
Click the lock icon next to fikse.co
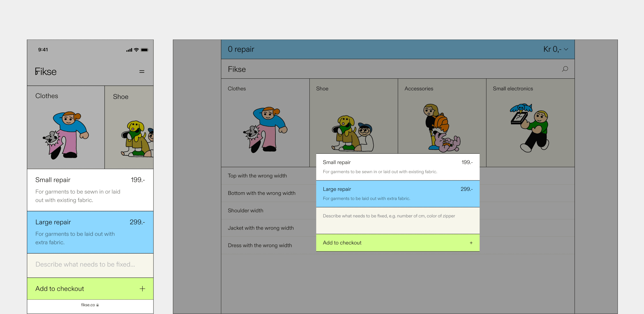97,305
